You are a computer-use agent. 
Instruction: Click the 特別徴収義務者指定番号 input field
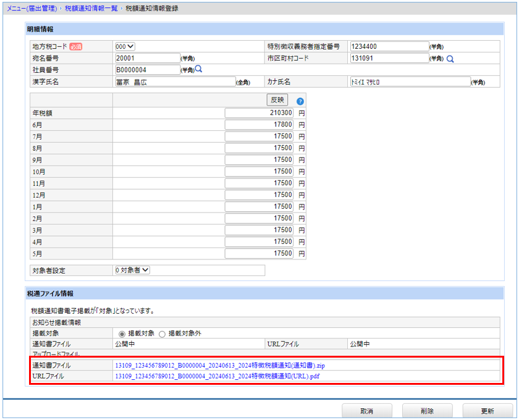point(390,47)
